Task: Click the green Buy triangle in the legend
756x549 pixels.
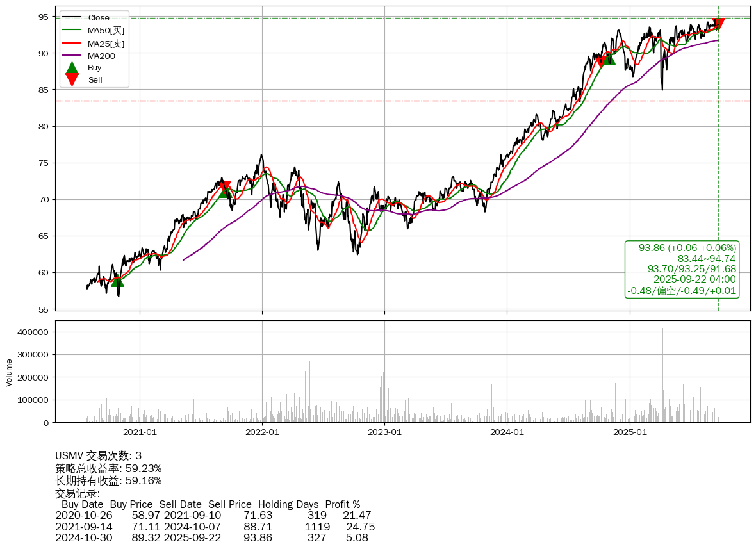Action: coord(72,67)
